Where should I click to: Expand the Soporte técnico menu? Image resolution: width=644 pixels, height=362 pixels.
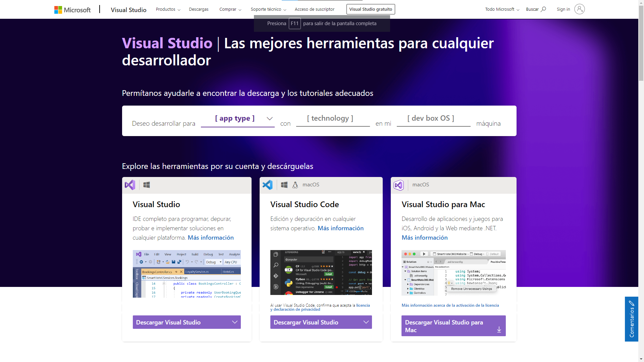click(x=268, y=9)
